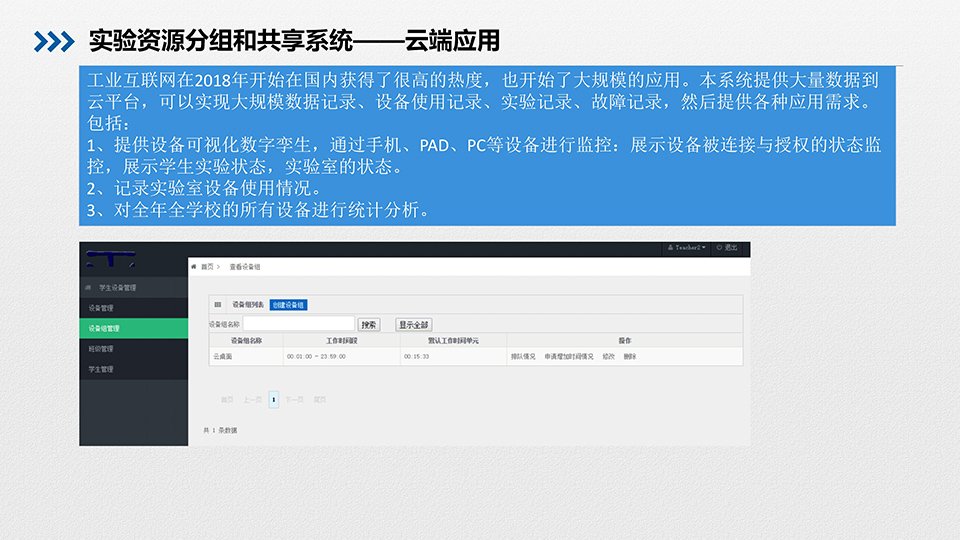Screen dimensions: 960x540
Task: Focus the 设备组名称 search input field
Action: [x=299, y=324]
